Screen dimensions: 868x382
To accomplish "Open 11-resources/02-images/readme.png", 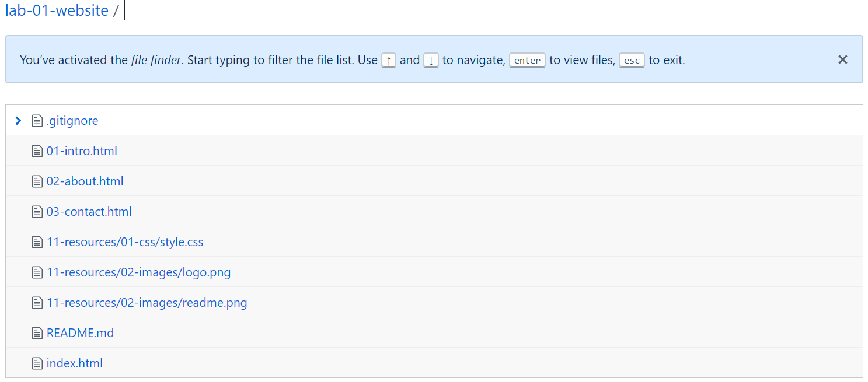I will pos(147,303).
